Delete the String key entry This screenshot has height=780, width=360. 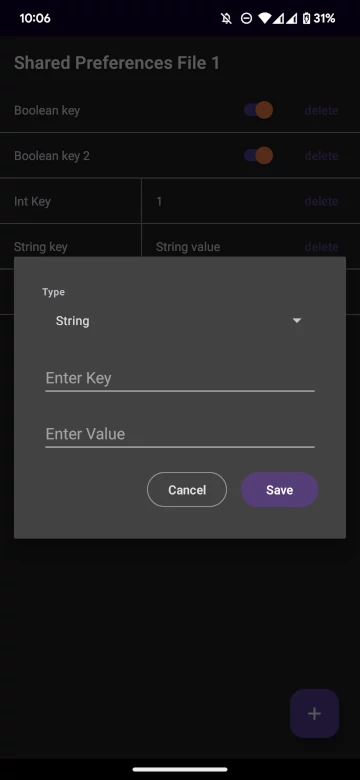click(321, 247)
